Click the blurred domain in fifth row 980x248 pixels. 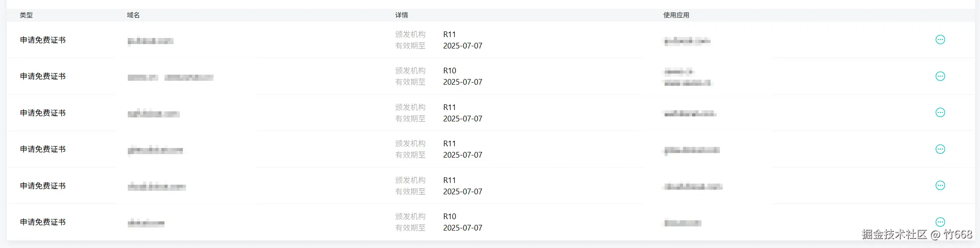pyautogui.click(x=157, y=187)
